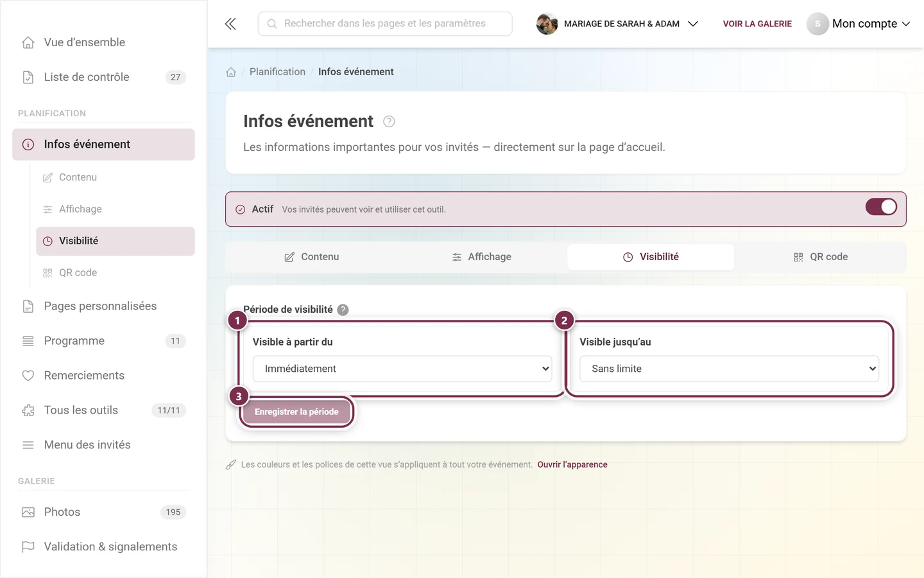The image size is (924, 578).
Task: Expand the Mon compte menu
Action: coord(859,24)
